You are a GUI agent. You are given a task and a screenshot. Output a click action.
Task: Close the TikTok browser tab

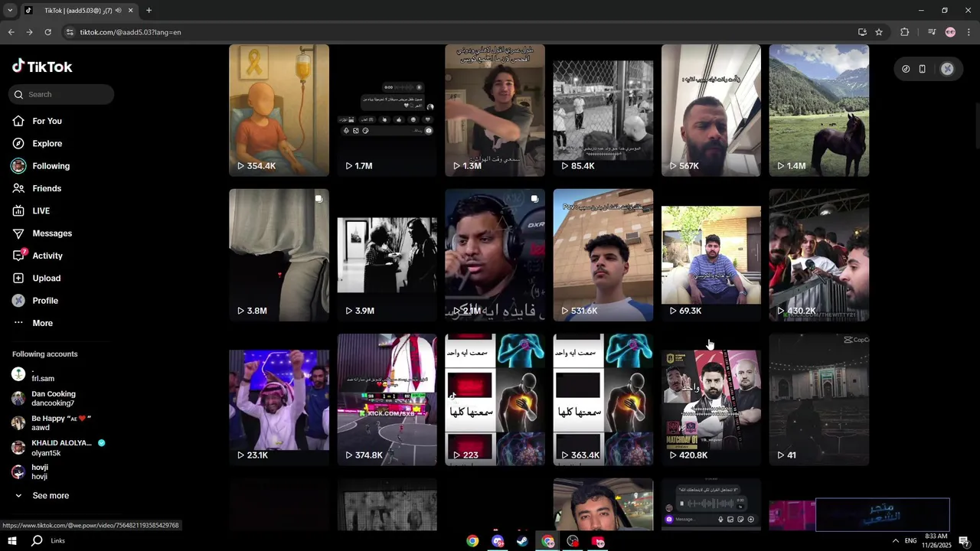[x=130, y=11]
